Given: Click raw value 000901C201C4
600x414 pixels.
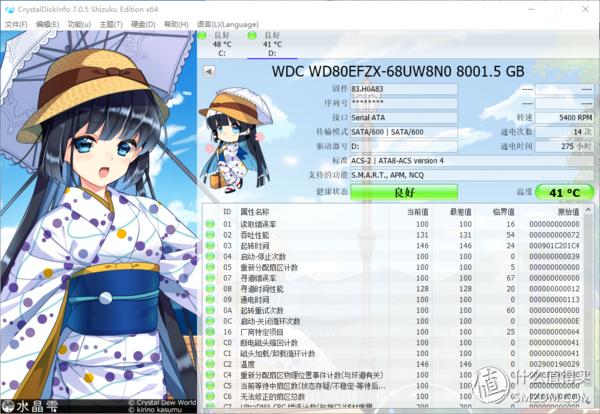Looking at the screenshot, I should (554, 246).
